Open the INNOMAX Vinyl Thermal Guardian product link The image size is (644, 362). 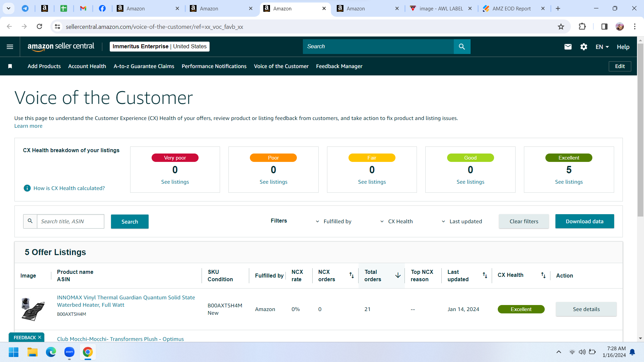coord(126,301)
